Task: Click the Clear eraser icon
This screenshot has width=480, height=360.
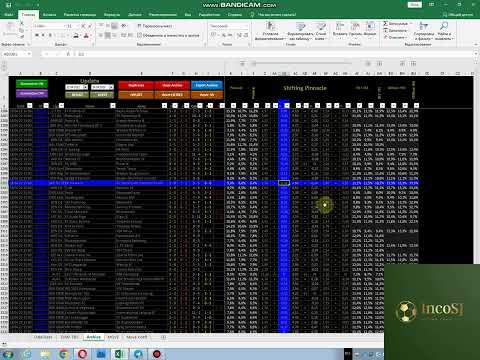Action: (x=386, y=37)
